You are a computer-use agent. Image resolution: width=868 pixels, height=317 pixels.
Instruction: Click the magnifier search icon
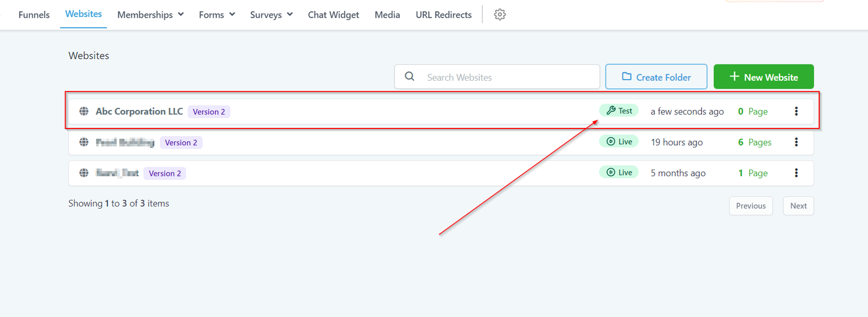pyautogui.click(x=410, y=77)
